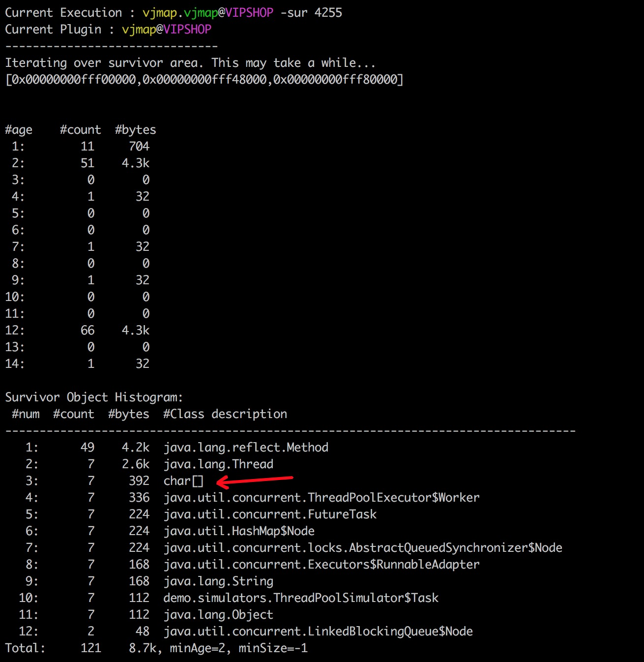Click the char[] class entry

[x=183, y=481]
